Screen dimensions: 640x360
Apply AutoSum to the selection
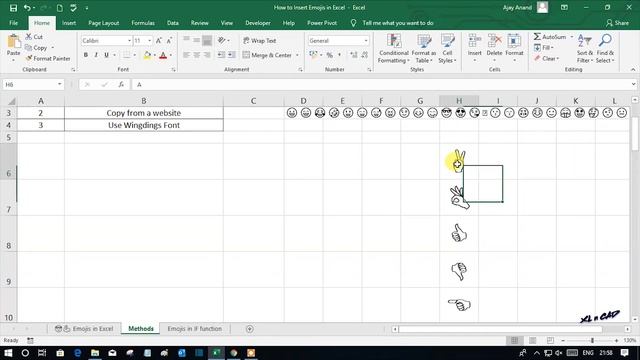pos(550,37)
